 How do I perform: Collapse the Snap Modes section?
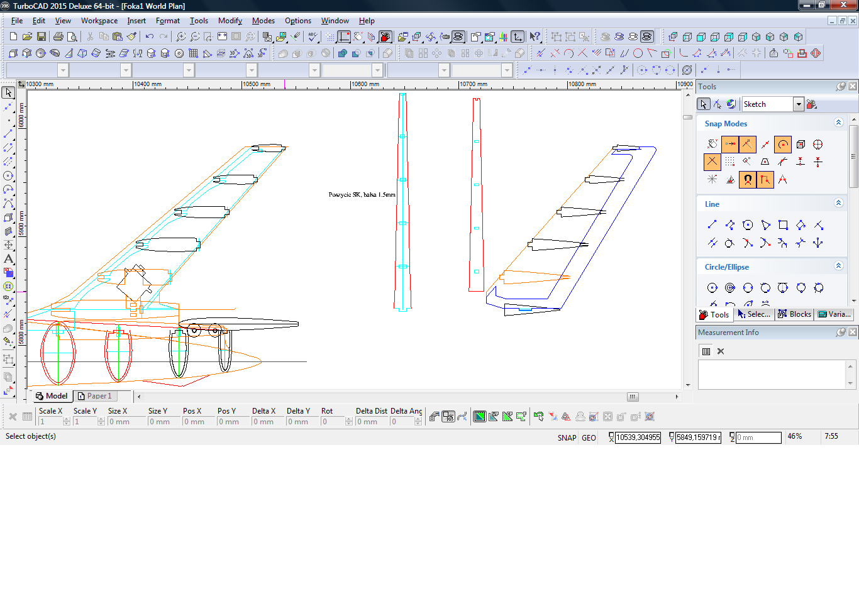pyautogui.click(x=838, y=123)
